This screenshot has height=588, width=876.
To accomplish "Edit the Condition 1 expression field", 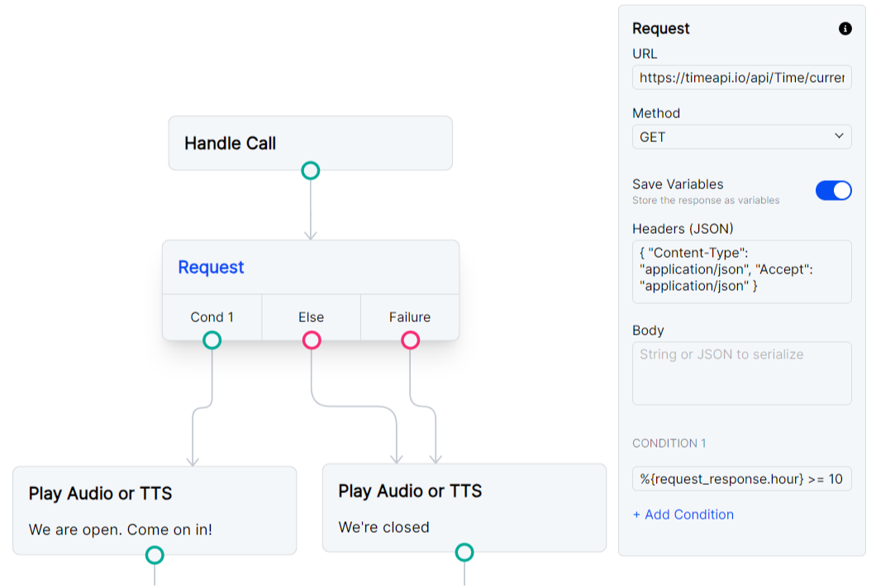I will point(741,478).
